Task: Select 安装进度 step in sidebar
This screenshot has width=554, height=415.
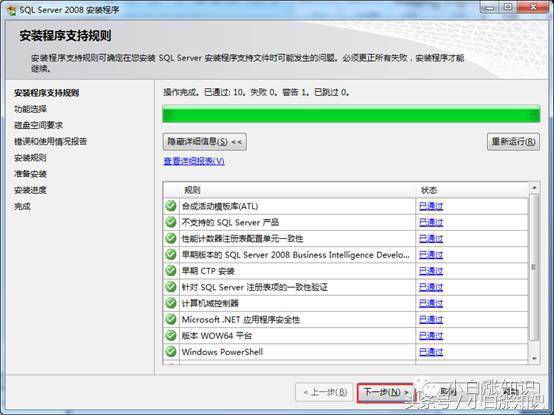Action: click(x=30, y=190)
